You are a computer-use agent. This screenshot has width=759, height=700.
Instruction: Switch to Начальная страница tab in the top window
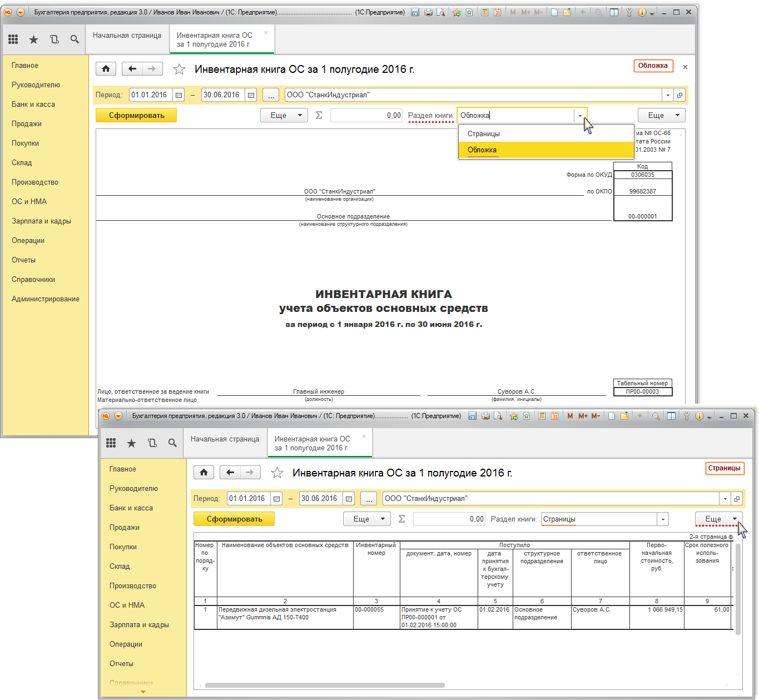coord(127,36)
